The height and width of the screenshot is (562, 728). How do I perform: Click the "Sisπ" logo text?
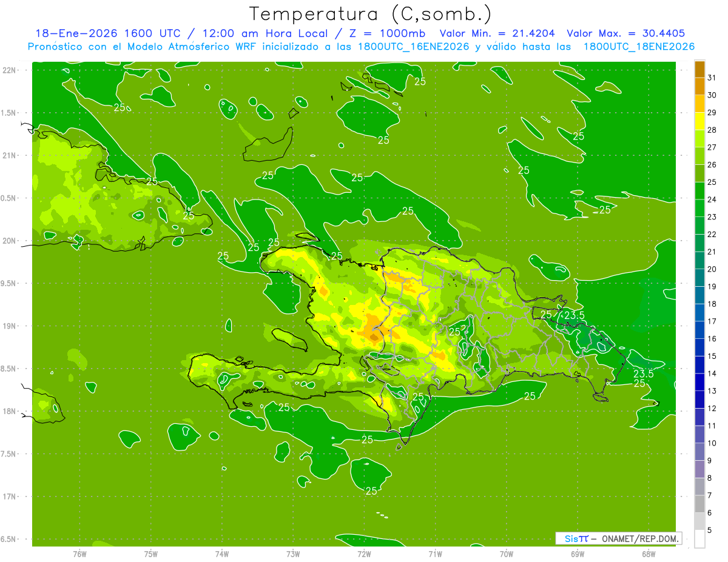coord(576,538)
